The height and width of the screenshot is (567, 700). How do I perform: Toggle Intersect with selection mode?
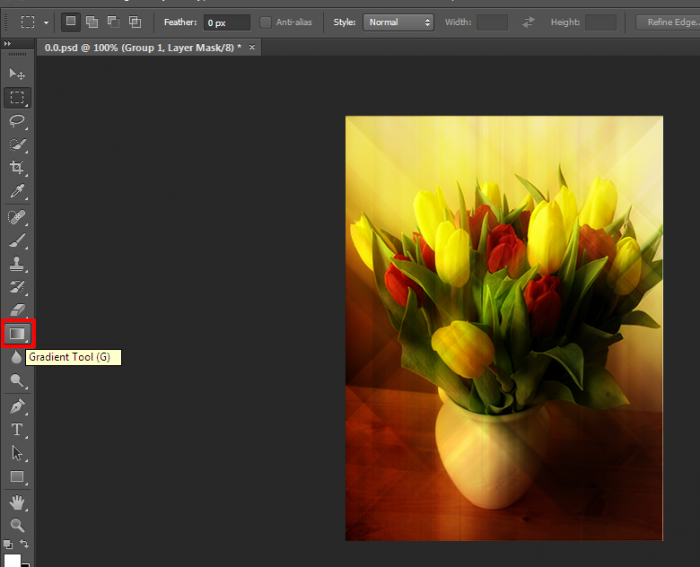pos(135,22)
